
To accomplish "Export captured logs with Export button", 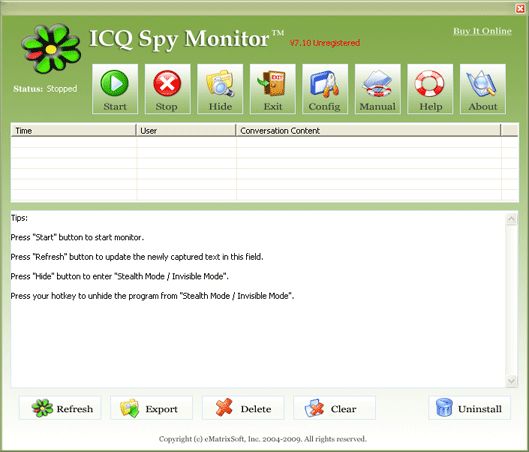I will click(x=151, y=408).
